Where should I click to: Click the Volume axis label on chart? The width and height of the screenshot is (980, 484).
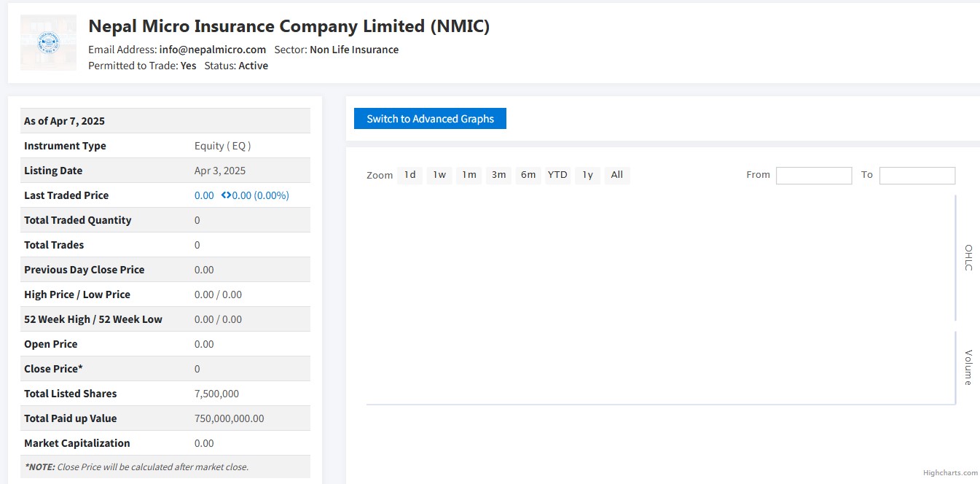click(x=968, y=367)
